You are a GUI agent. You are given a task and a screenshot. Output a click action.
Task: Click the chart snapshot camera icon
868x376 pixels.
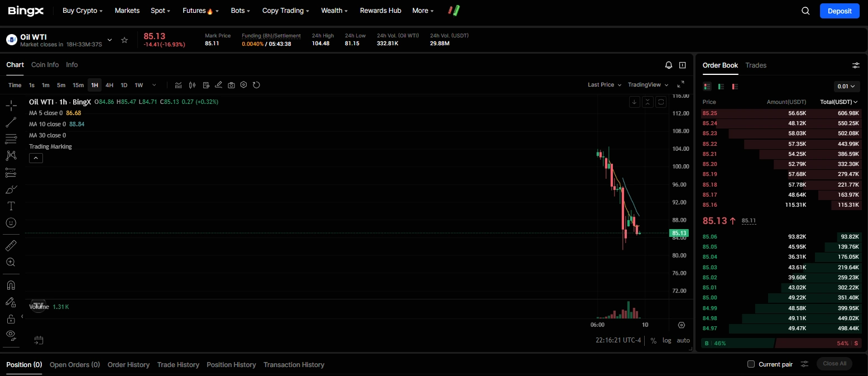pyautogui.click(x=231, y=85)
